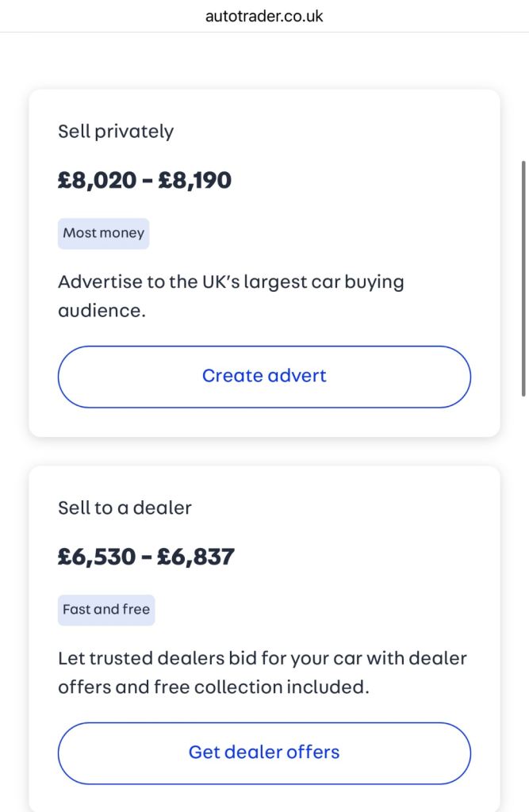The image size is (529, 812).
Task: Click the page's vertical scrollbar thumb
Action: tap(523, 278)
